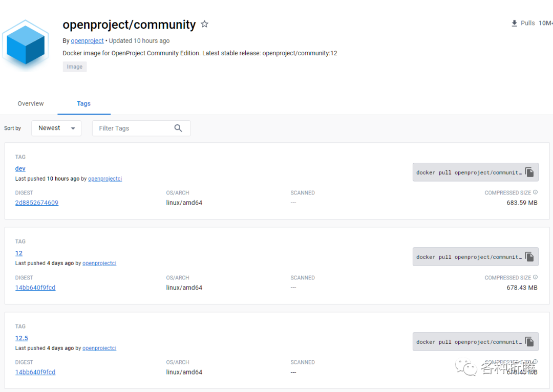The width and height of the screenshot is (553, 392).
Task: Copy docker pull command for tag 12
Action: 529,256
